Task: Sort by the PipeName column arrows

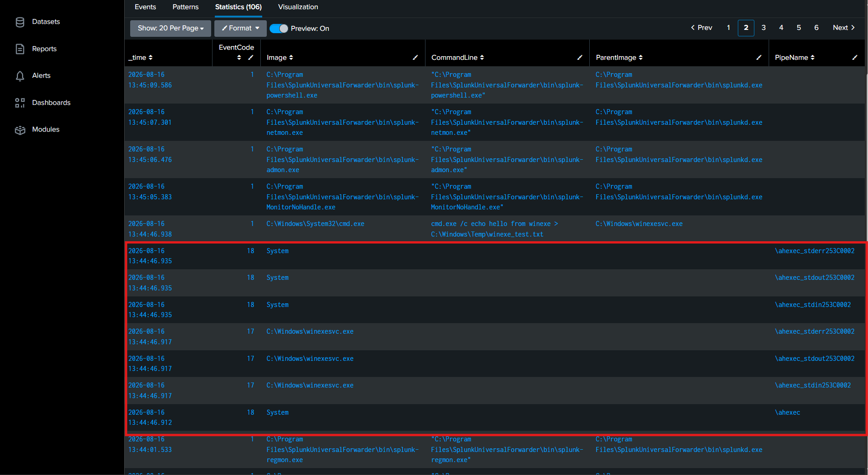Action: [x=813, y=58]
